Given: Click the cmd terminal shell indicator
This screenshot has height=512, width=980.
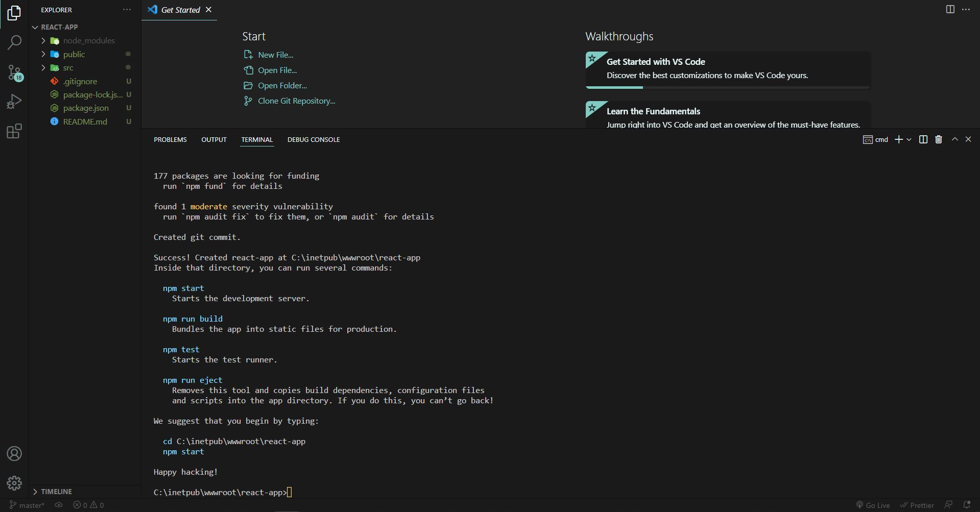Looking at the screenshot, I should [x=875, y=139].
